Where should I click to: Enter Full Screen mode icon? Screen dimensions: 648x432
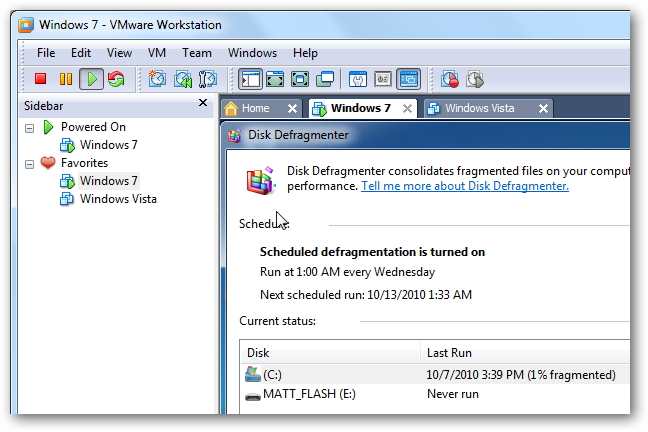click(300, 79)
